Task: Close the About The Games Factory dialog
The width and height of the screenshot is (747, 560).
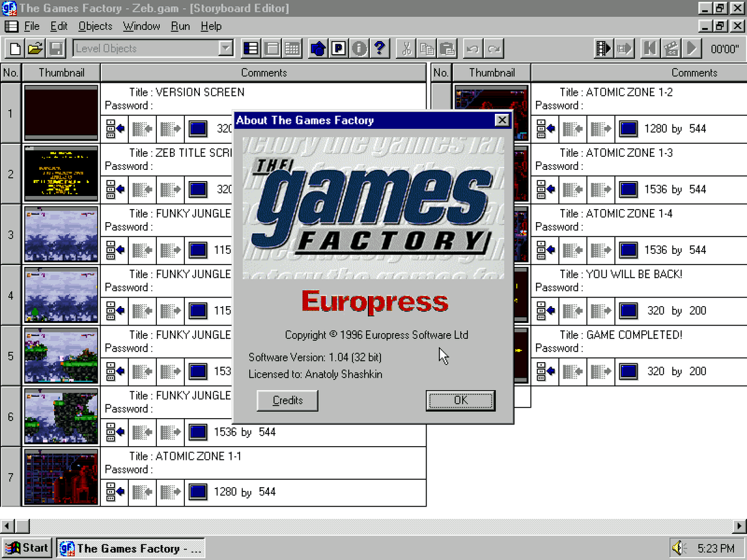Action: click(x=502, y=120)
